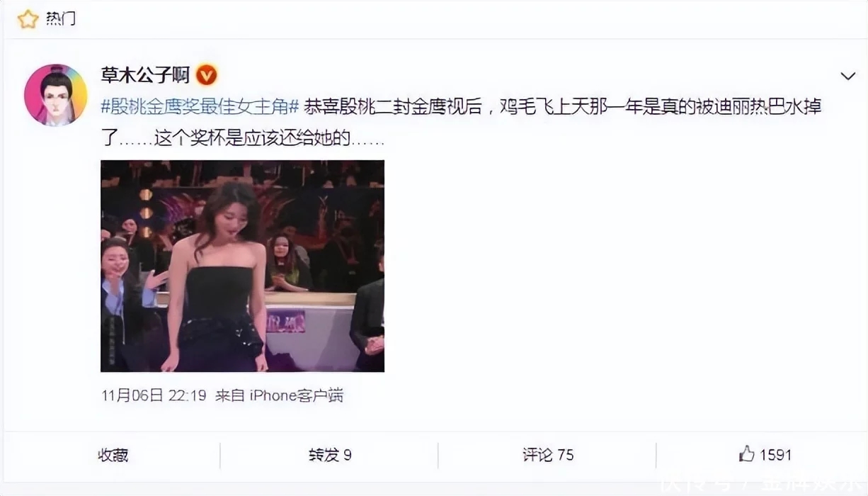This screenshot has height=496, width=868.
Task: Open the #殷桃金鹰奖最佳女主角# hashtag topic
Action: click(200, 107)
